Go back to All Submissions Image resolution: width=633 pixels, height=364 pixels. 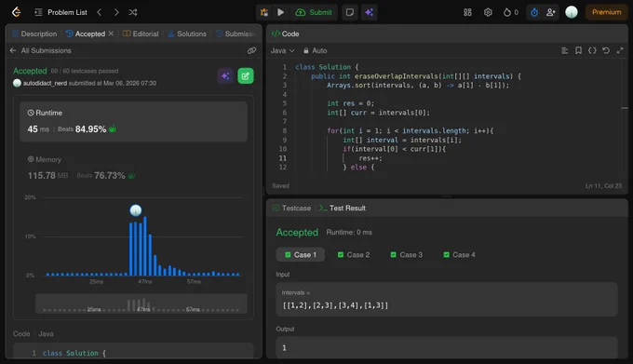(x=40, y=50)
